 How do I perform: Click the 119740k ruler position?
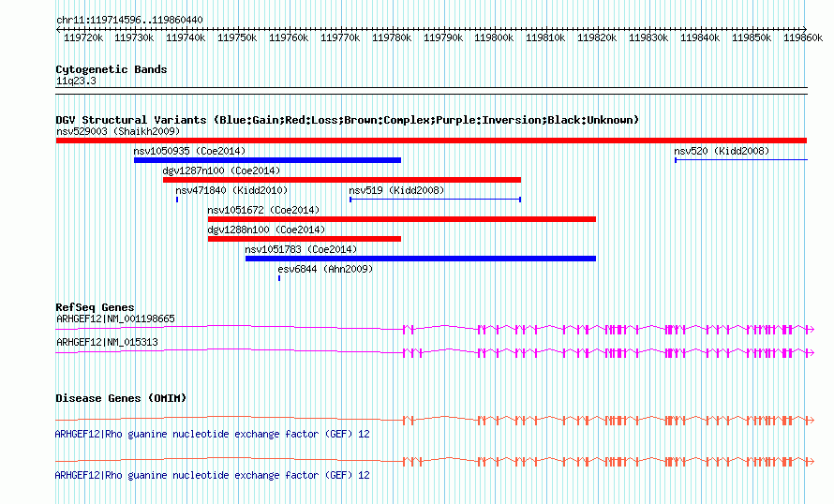[x=186, y=37]
